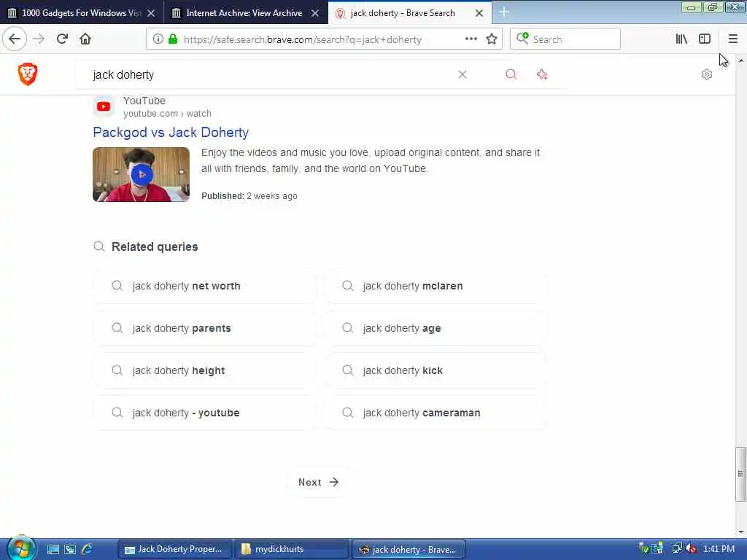This screenshot has width=747, height=560.
Task: Search jack doherty age
Action: click(x=436, y=328)
